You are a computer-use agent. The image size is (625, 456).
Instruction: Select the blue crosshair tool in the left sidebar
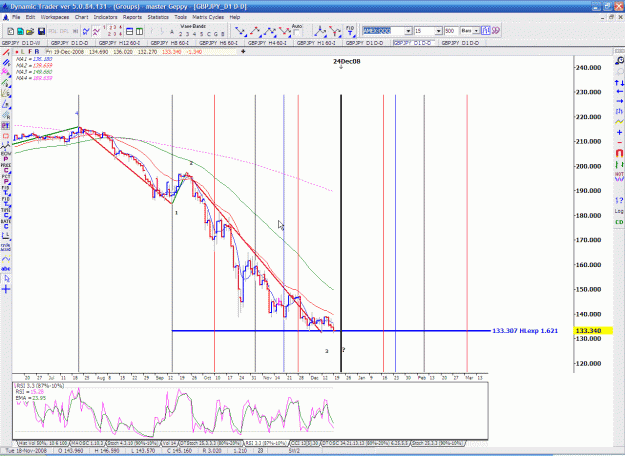(x=6, y=289)
